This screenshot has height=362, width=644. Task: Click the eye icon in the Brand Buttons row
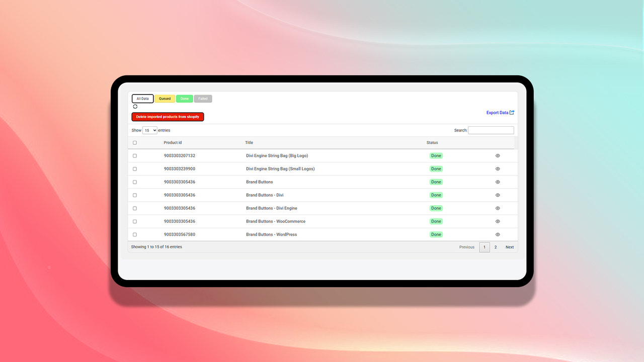point(498,182)
